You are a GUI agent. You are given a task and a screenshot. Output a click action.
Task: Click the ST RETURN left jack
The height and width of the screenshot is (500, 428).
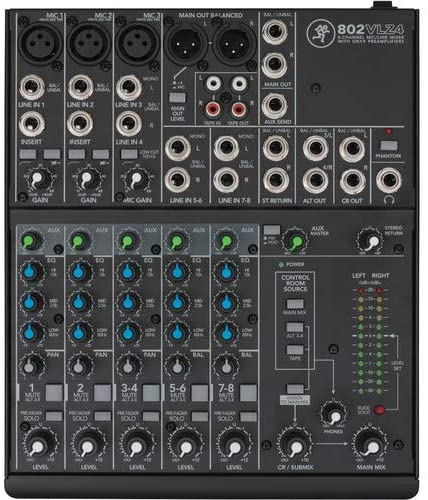pos(275,148)
